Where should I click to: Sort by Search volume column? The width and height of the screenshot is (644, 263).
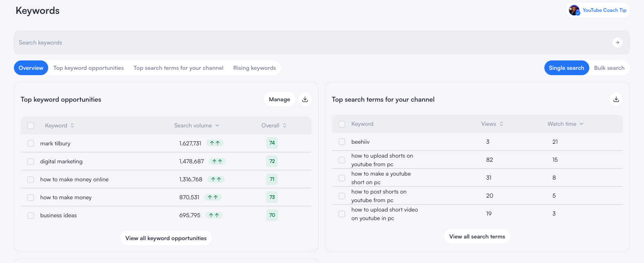(x=197, y=125)
